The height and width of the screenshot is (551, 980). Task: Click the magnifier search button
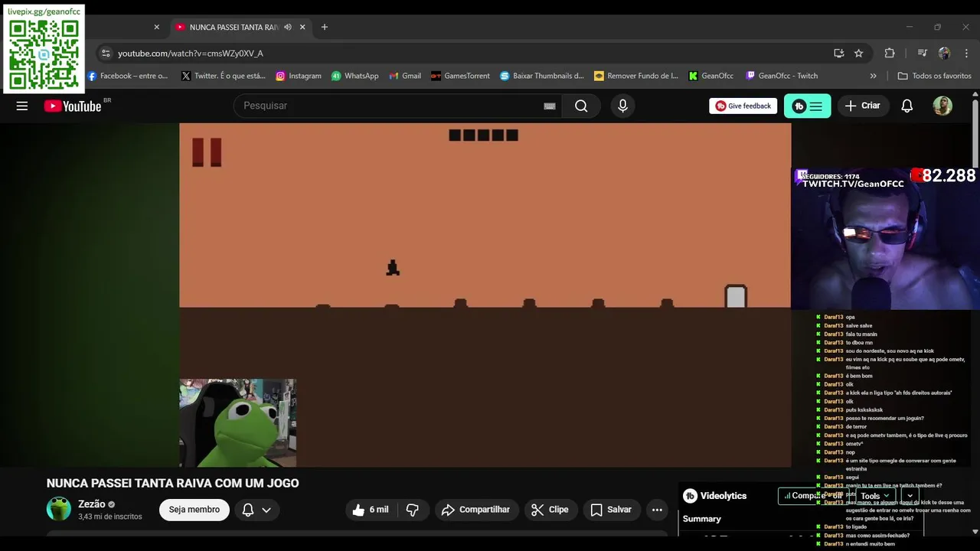(582, 106)
